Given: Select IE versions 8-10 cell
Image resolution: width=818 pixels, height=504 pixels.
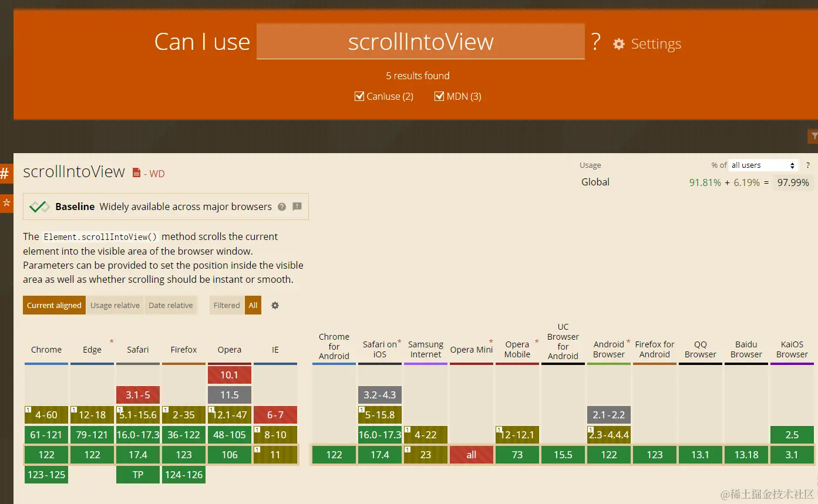Looking at the screenshot, I should coord(275,435).
